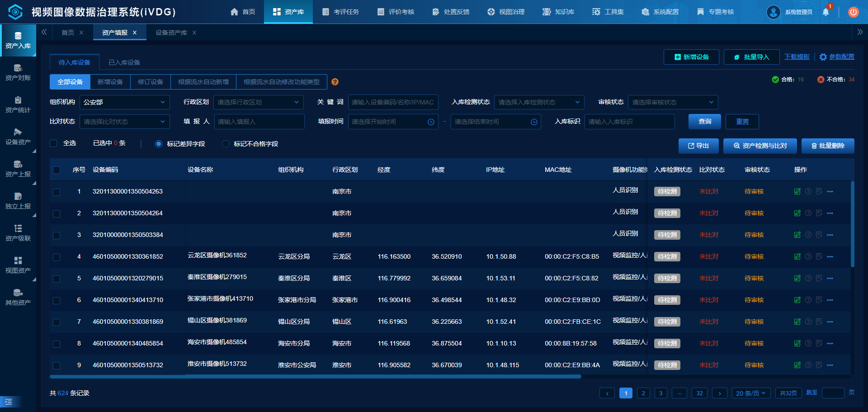This screenshot has width=868, height=412.
Task: Open 资产级联 in the sidebar
Action: click(x=18, y=233)
